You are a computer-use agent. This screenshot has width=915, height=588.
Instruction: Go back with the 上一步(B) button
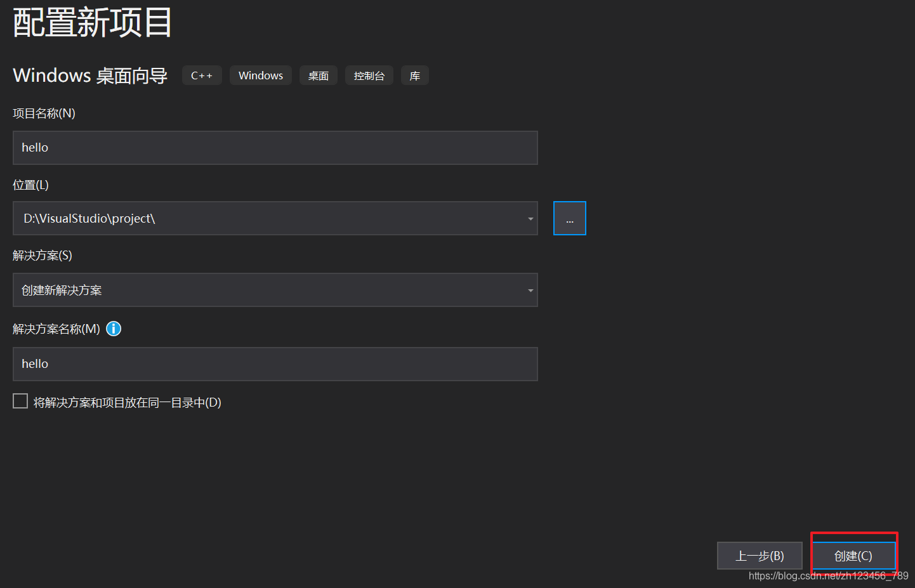point(760,556)
